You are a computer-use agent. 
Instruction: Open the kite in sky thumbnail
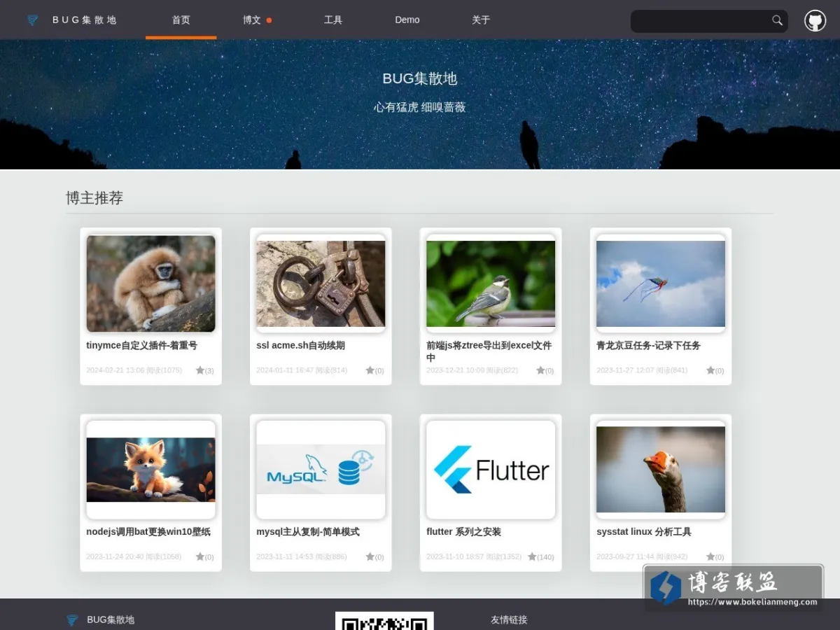(661, 283)
